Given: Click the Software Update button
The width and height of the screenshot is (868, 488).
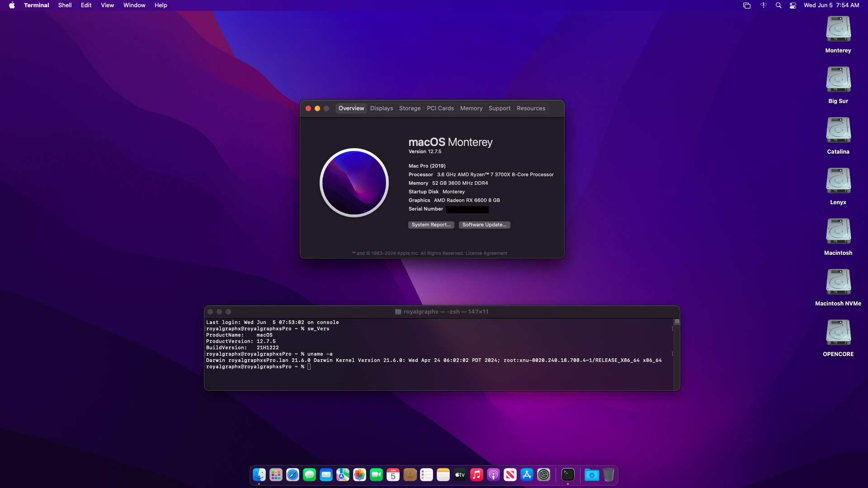Looking at the screenshot, I should click(x=484, y=225).
